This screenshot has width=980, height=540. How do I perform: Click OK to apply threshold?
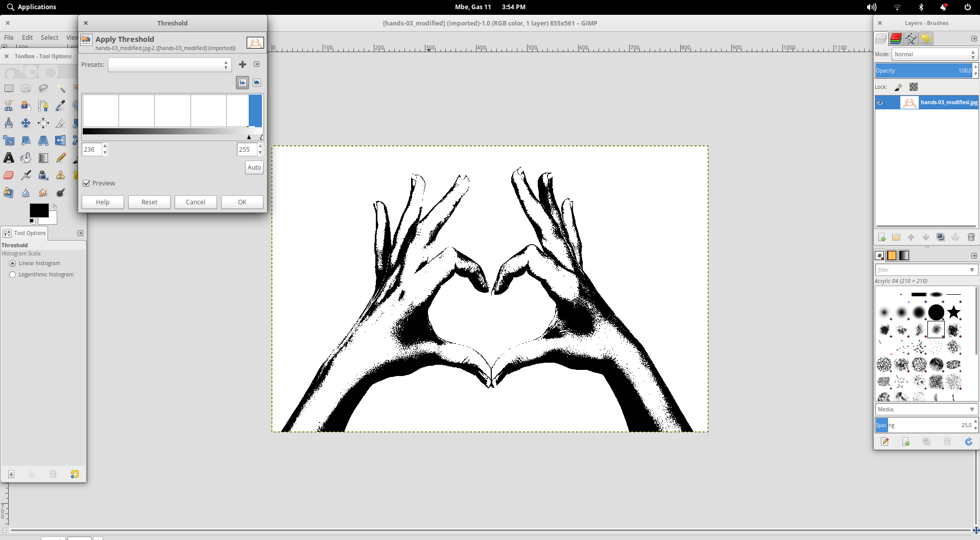pos(243,202)
